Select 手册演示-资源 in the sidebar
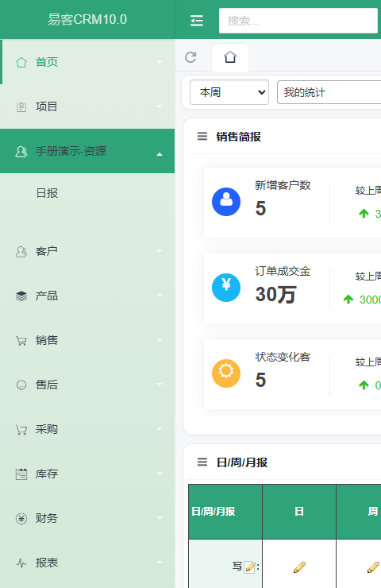The width and height of the screenshot is (381, 588). tap(87, 151)
